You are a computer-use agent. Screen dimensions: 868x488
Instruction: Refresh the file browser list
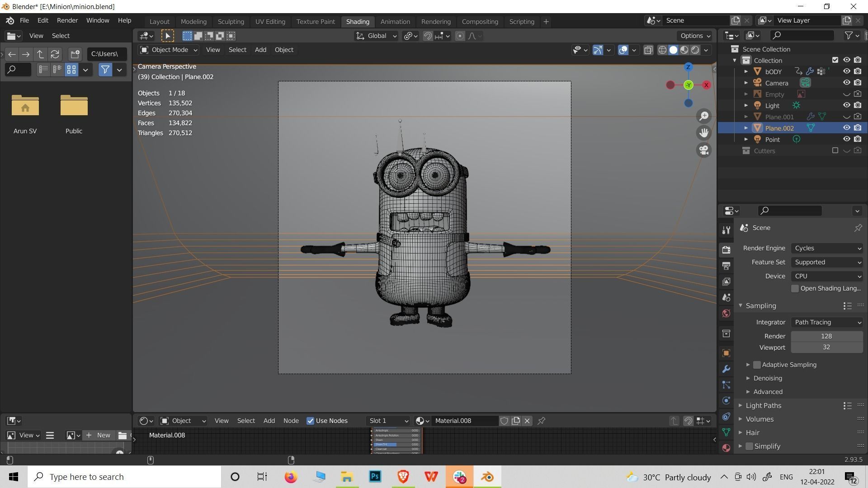pyautogui.click(x=55, y=54)
